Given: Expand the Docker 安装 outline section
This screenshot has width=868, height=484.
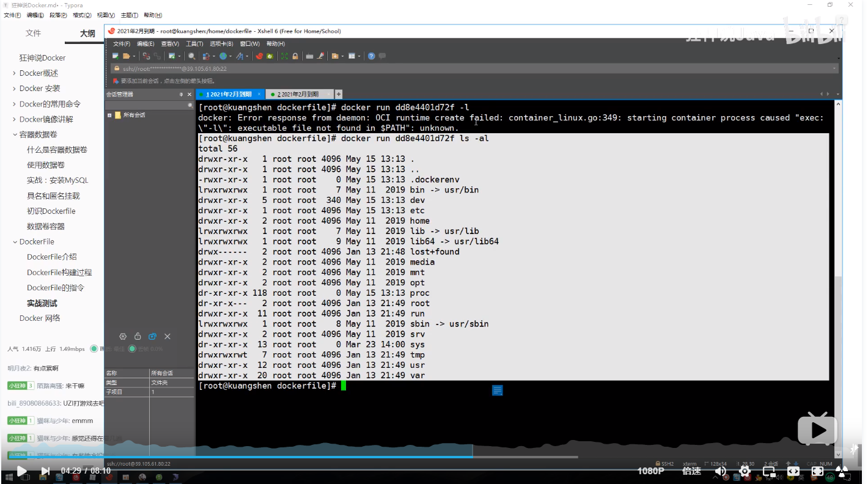Looking at the screenshot, I should (x=14, y=89).
